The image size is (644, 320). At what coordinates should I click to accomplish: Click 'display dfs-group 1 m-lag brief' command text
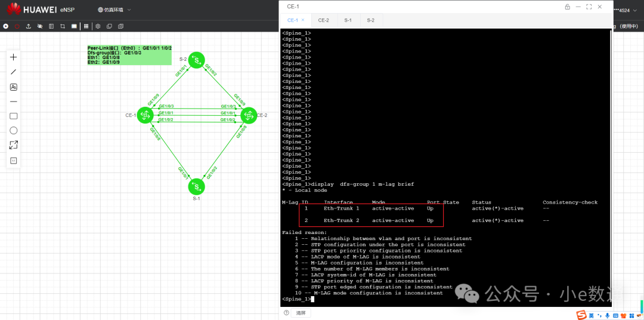(363, 184)
